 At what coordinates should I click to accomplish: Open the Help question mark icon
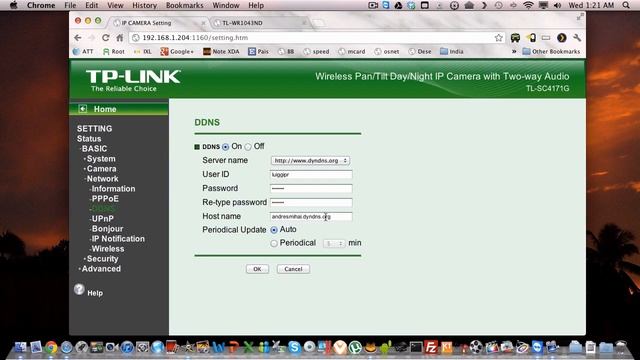pos(79,289)
